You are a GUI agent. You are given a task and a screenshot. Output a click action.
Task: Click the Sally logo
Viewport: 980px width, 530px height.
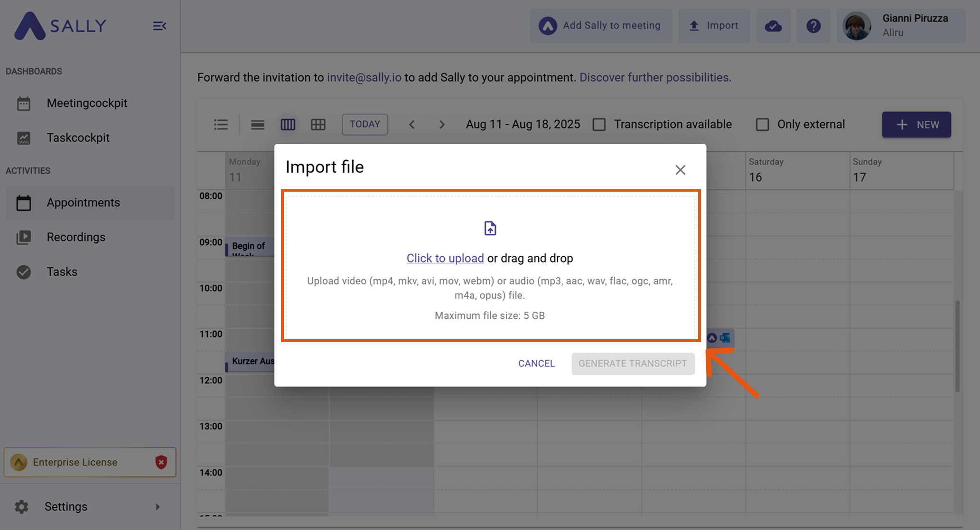click(x=60, y=26)
